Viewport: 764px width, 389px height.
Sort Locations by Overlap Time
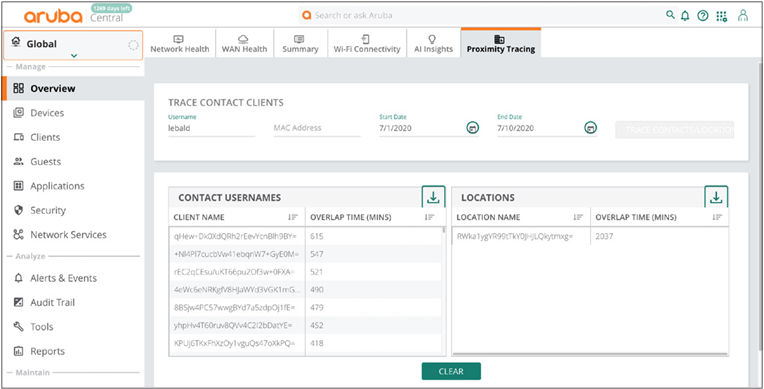[x=717, y=217]
